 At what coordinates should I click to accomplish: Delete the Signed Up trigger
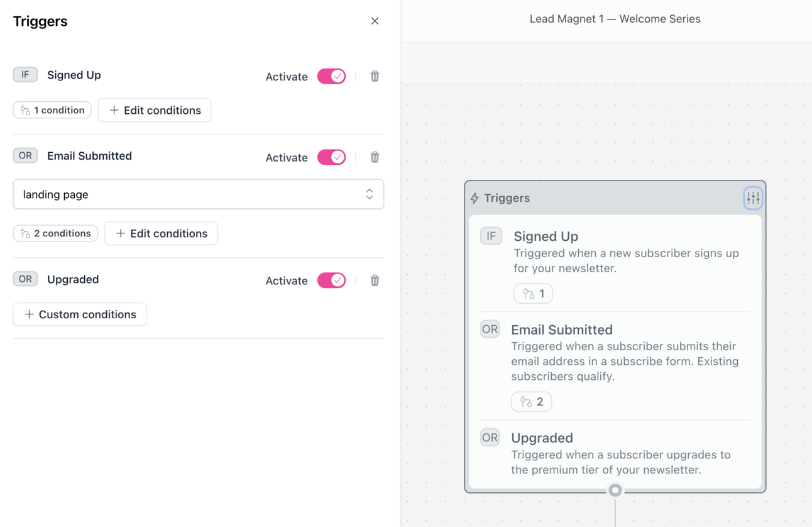[375, 76]
